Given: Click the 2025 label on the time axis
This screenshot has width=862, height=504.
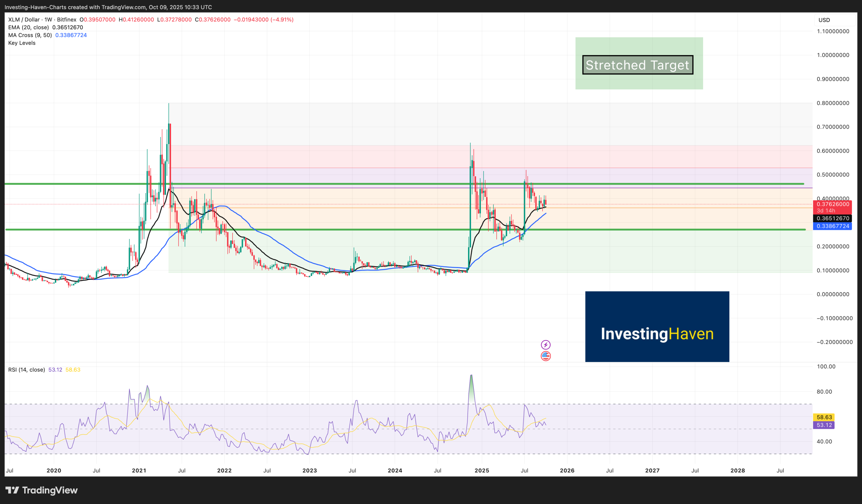Looking at the screenshot, I should pyautogui.click(x=482, y=470).
